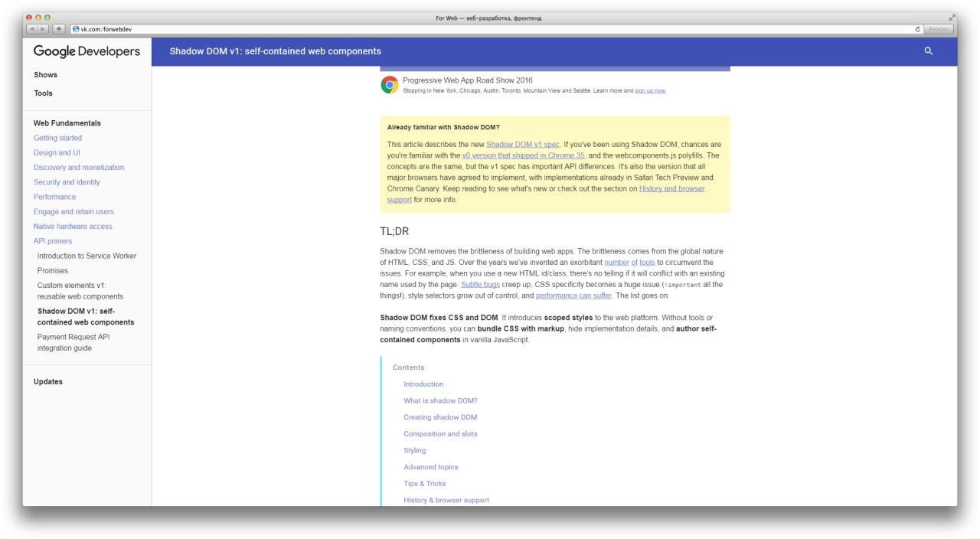This screenshot has width=980, height=539.
Task: Jump to Introduction in Contents
Action: point(423,384)
